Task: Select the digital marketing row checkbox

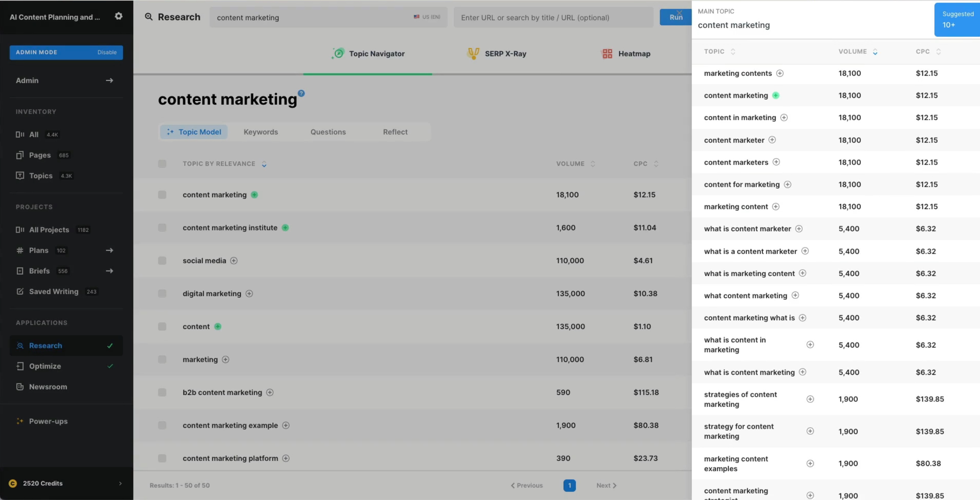Action: coord(162,293)
